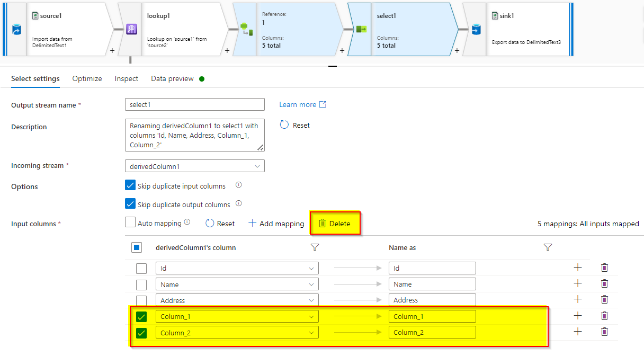Add transformation after derived column node
This screenshot has width=644, height=356.
(342, 51)
